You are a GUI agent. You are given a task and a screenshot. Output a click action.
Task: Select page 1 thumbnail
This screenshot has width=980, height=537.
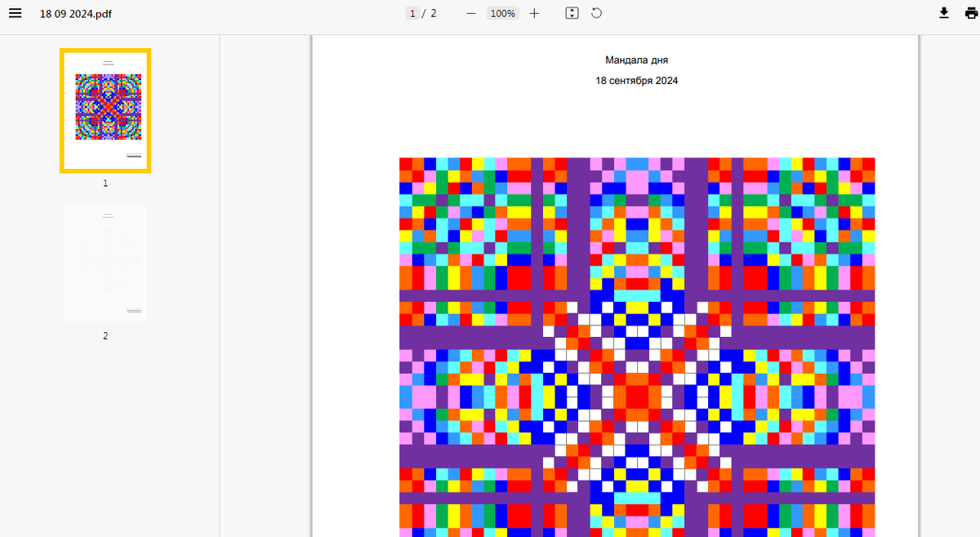pos(105,110)
